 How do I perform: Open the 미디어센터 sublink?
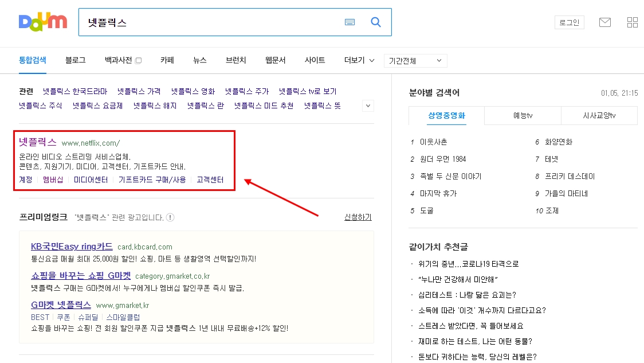click(x=91, y=179)
